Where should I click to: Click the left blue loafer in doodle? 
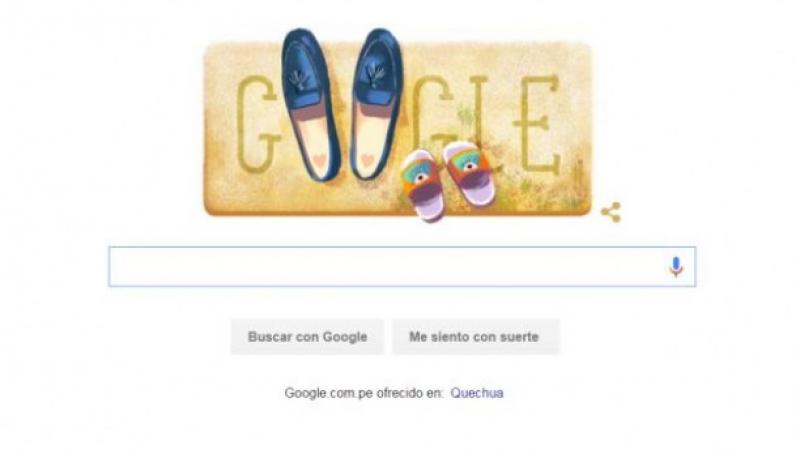pyautogui.click(x=310, y=105)
